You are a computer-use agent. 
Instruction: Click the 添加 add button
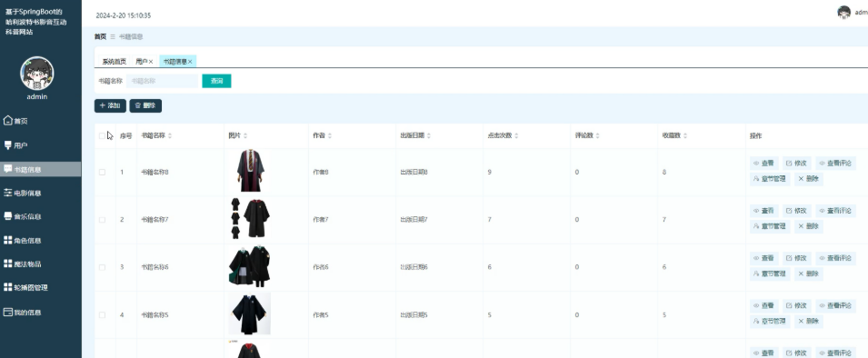click(x=110, y=105)
